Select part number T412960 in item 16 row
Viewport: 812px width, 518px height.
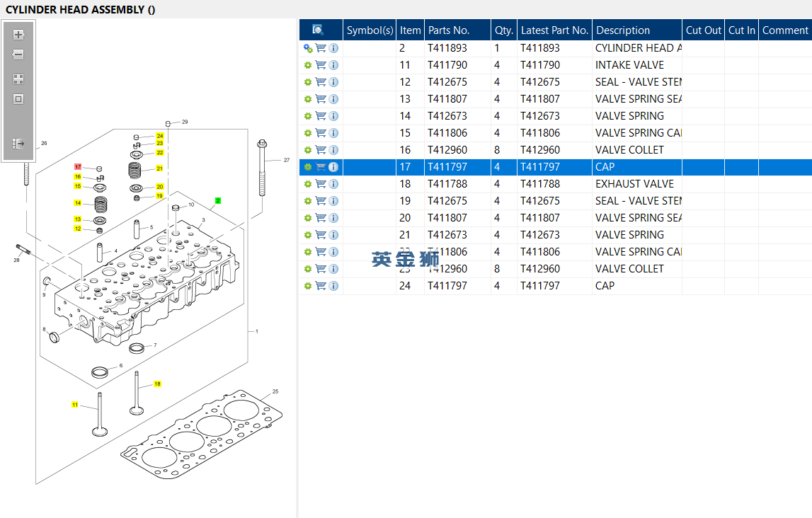tap(447, 150)
